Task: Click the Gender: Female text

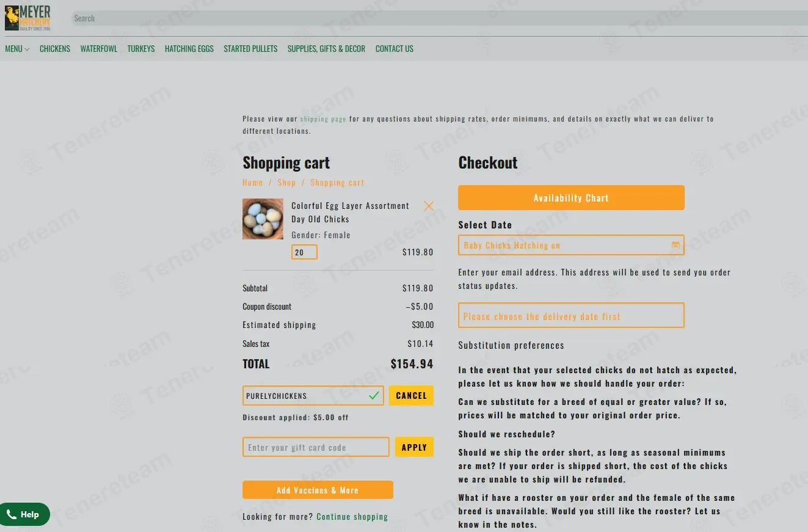Action: pos(321,235)
